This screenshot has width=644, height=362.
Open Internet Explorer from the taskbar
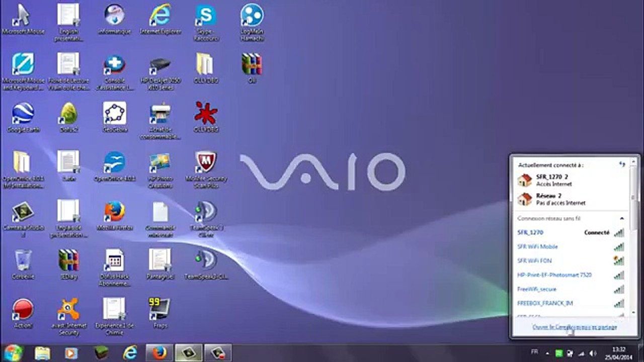130,353
